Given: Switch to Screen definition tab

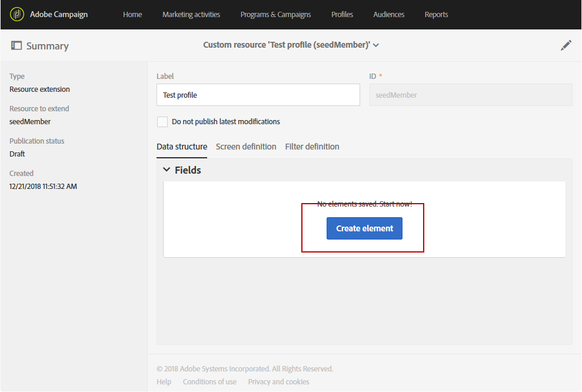Looking at the screenshot, I should (246, 147).
